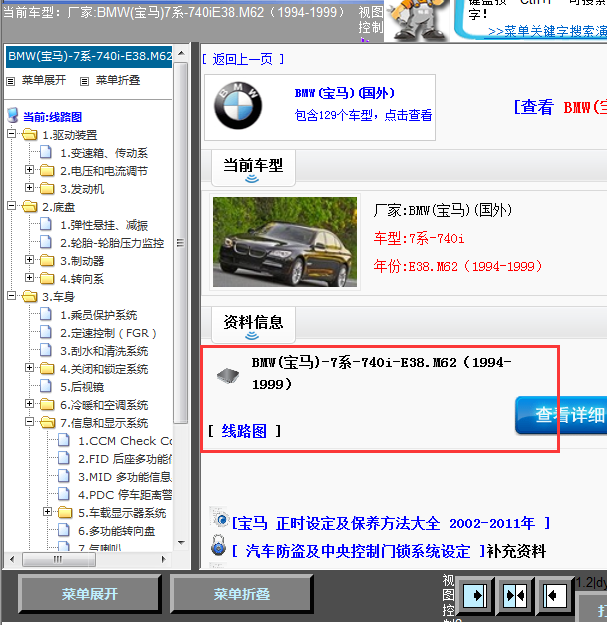Click 包含129个车型，点击查看 link

[x=363, y=115]
